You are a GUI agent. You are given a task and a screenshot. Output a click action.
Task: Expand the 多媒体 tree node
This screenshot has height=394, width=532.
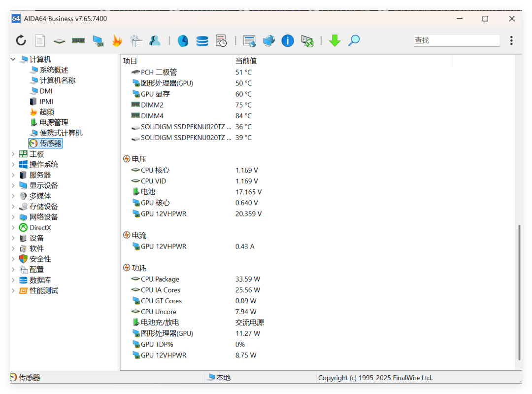13,196
